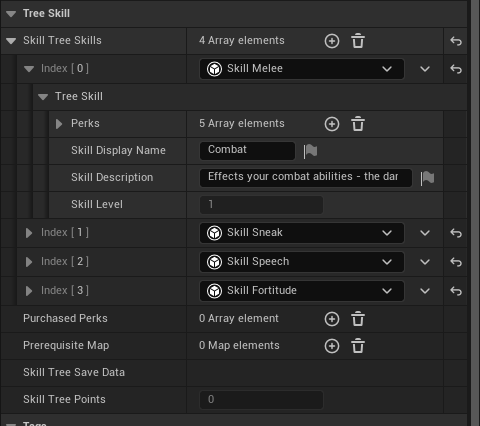Click the Skill Fortitude object icon
This screenshot has width=480, height=426.
[x=214, y=291]
